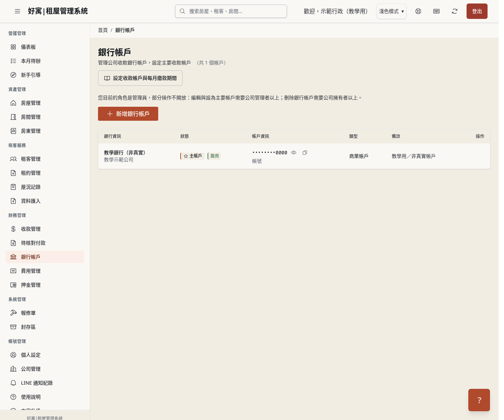
Task: Click the door icon beside 房間管理
Action: (x=13, y=117)
